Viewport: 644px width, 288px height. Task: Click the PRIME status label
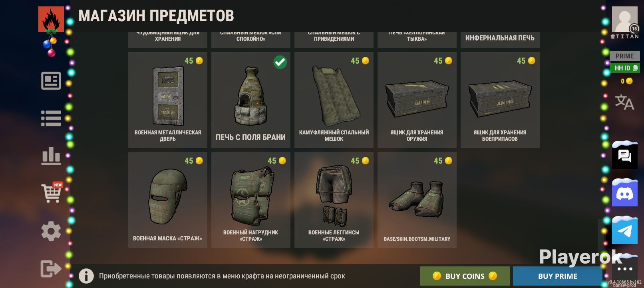pyautogui.click(x=625, y=56)
